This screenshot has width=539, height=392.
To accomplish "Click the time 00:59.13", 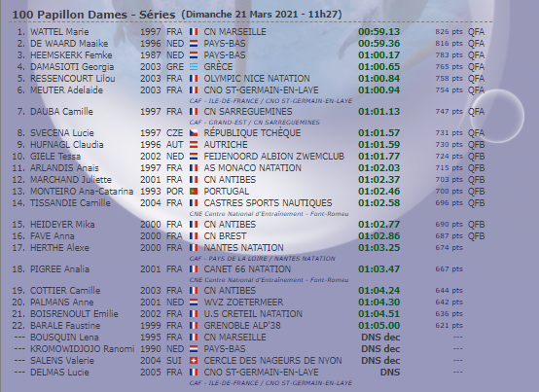I will click(378, 32).
